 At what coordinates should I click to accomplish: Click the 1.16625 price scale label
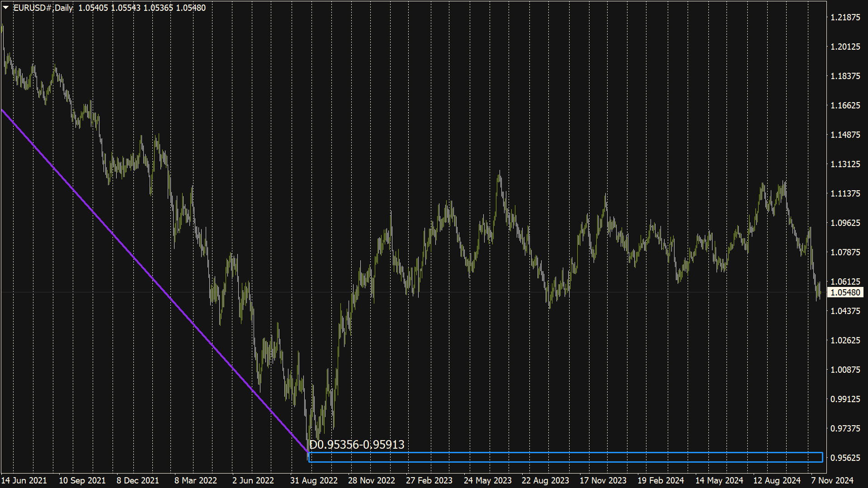tap(845, 105)
